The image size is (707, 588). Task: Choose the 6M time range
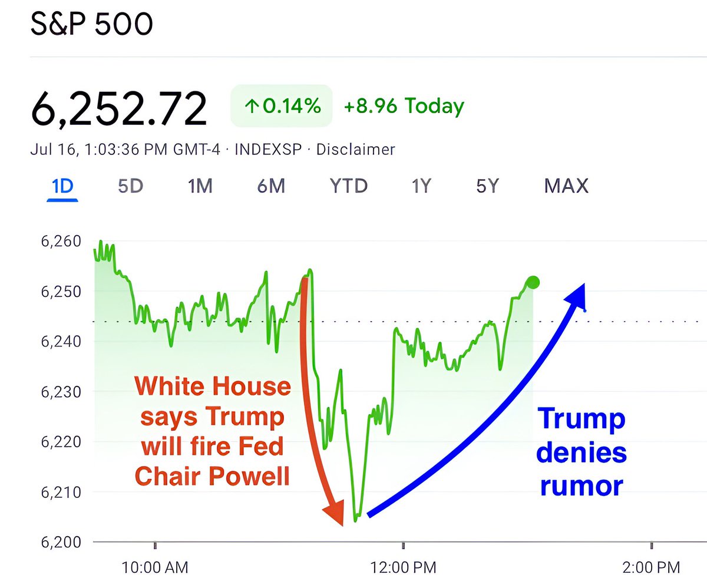271,186
